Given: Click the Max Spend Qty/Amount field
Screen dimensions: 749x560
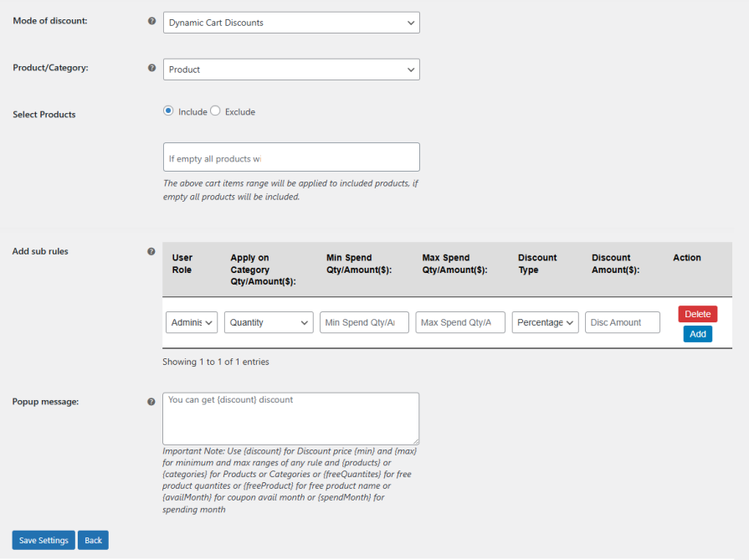Looking at the screenshot, I should tap(459, 322).
